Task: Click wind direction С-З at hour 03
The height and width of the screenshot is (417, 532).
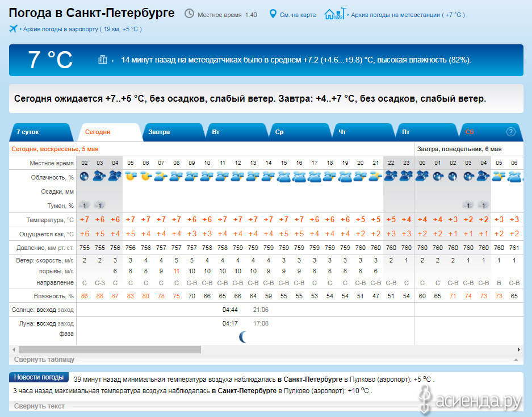Action: click(100, 283)
